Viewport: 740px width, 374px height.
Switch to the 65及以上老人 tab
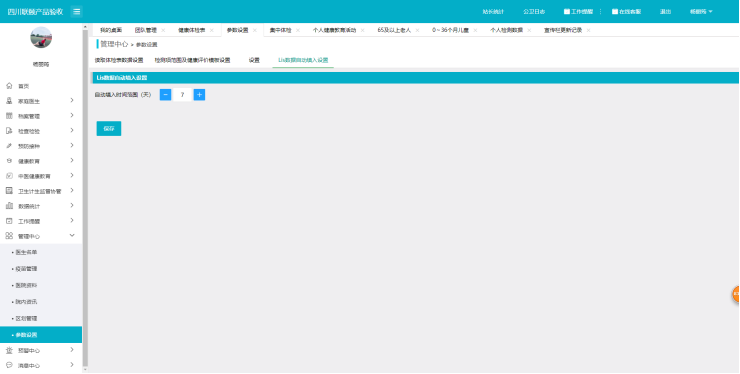394,30
